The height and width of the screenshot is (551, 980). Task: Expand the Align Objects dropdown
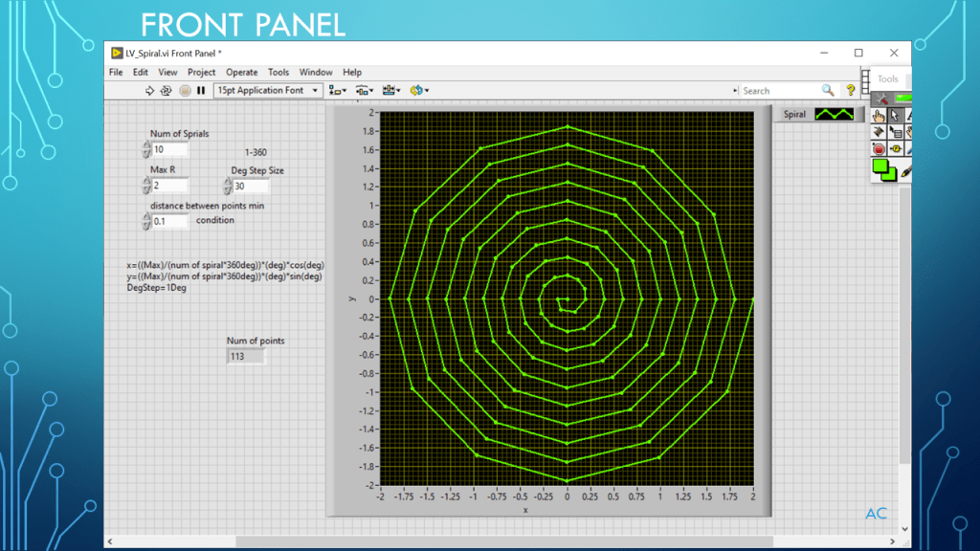click(x=338, y=91)
